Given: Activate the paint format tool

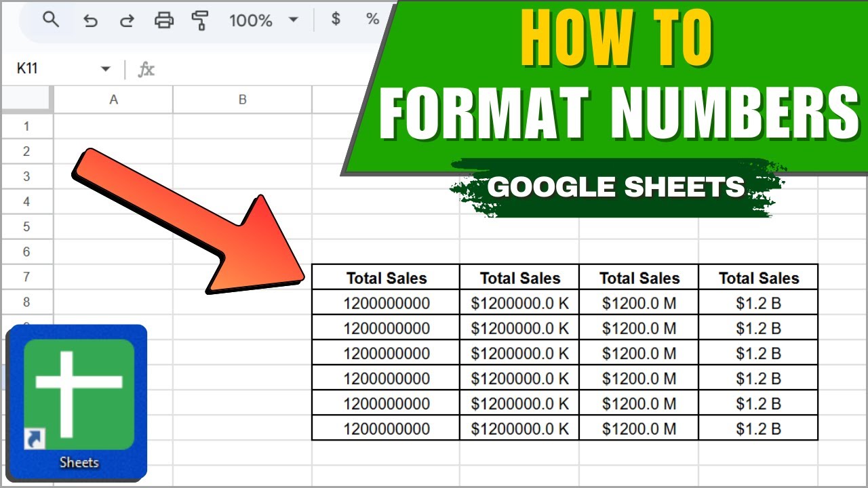Looking at the screenshot, I should 200,20.
